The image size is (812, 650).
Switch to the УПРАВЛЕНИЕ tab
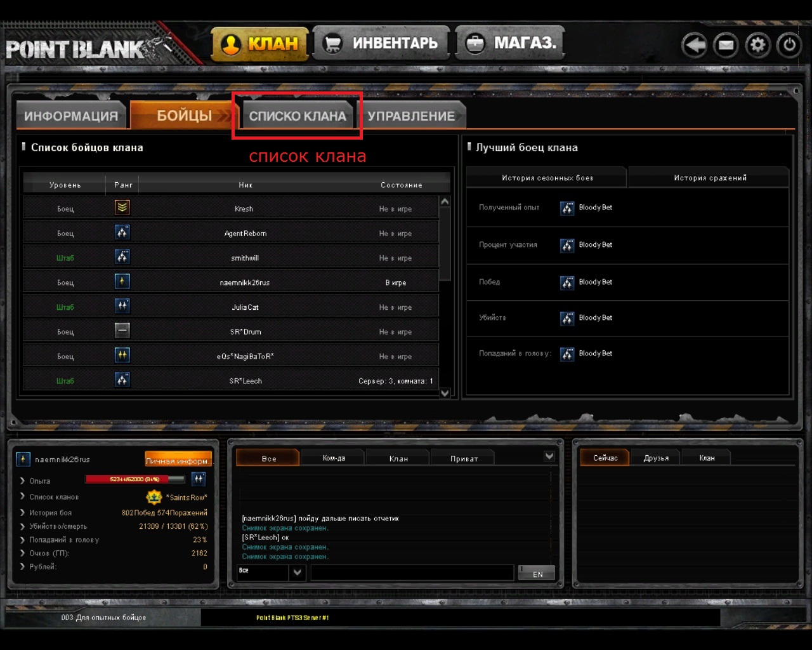click(x=412, y=116)
